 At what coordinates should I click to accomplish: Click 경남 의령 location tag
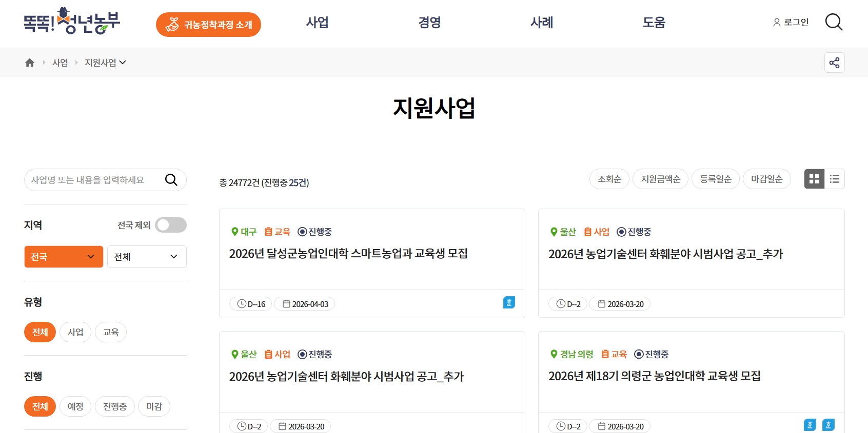click(x=571, y=354)
